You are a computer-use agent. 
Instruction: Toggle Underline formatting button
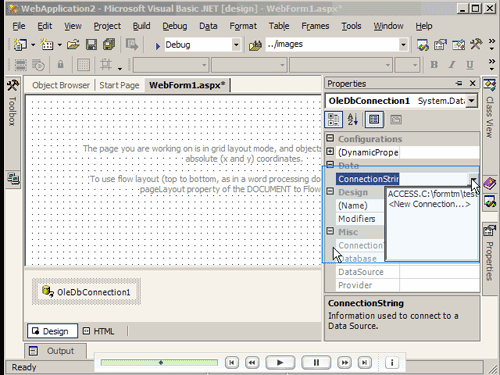[x=470, y=65]
